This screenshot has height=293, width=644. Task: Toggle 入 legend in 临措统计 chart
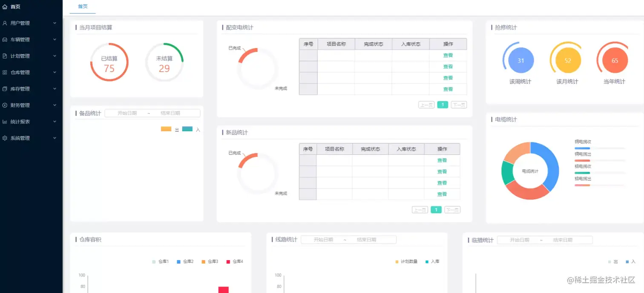coord(631,261)
